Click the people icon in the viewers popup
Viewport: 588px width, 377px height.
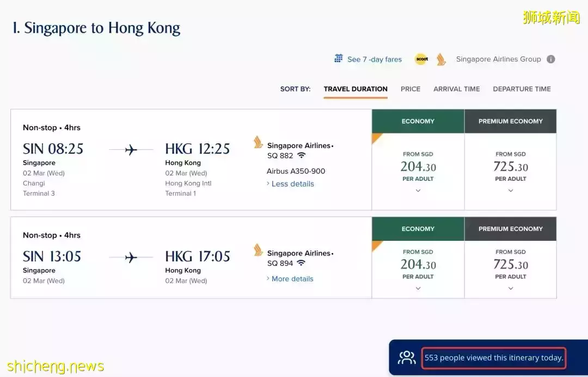point(406,357)
